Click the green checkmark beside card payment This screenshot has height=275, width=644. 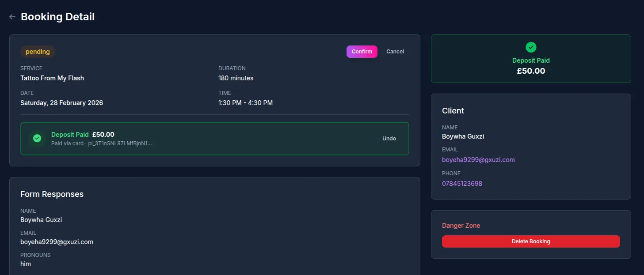click(x=37, y=139)
